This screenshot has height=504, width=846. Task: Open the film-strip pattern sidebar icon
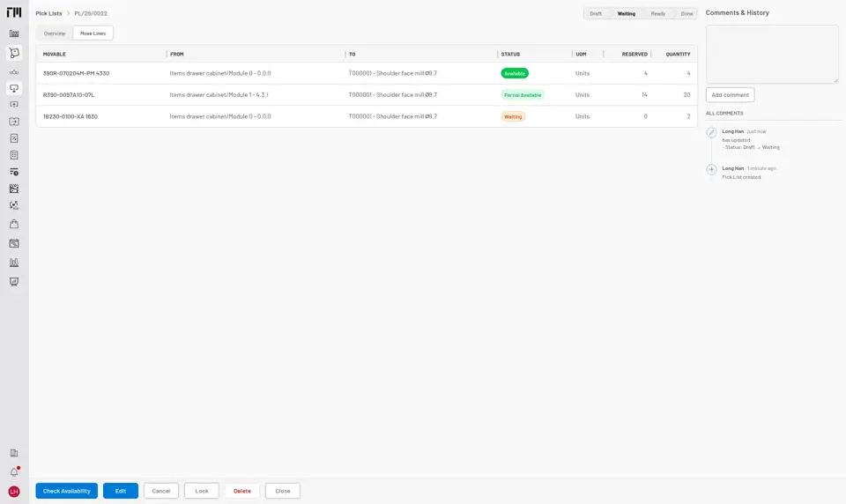pos(14,189)
